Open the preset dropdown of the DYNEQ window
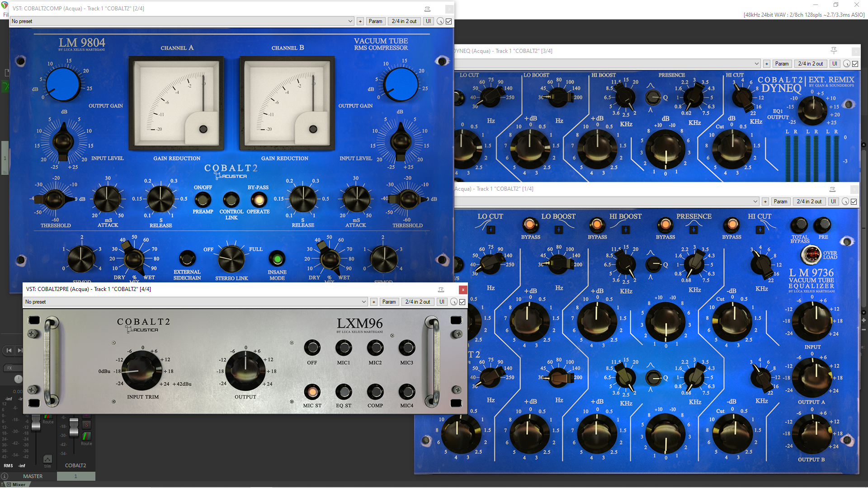868x488 pixels. point(608,64)
